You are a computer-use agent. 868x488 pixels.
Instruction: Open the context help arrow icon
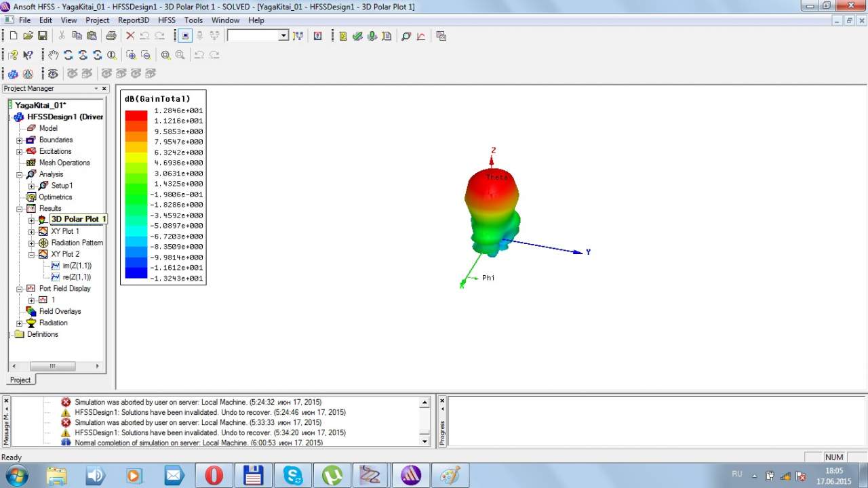[x=28, y=55]
